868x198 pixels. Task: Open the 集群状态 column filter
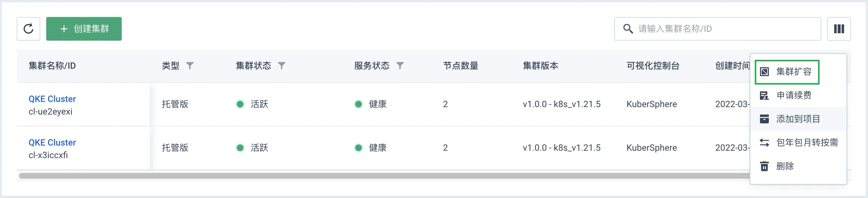click(x=282, y=66)
